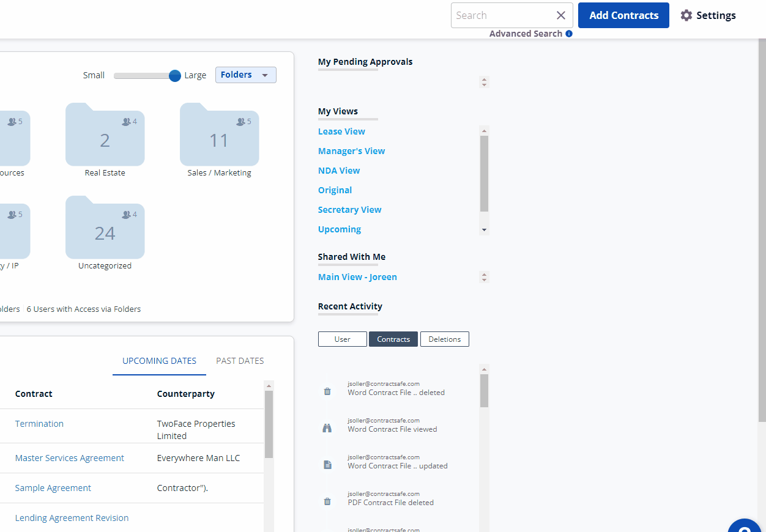The image size is (766, 532).
Task: Open the Real Estate folder icon
Action: 105,136
